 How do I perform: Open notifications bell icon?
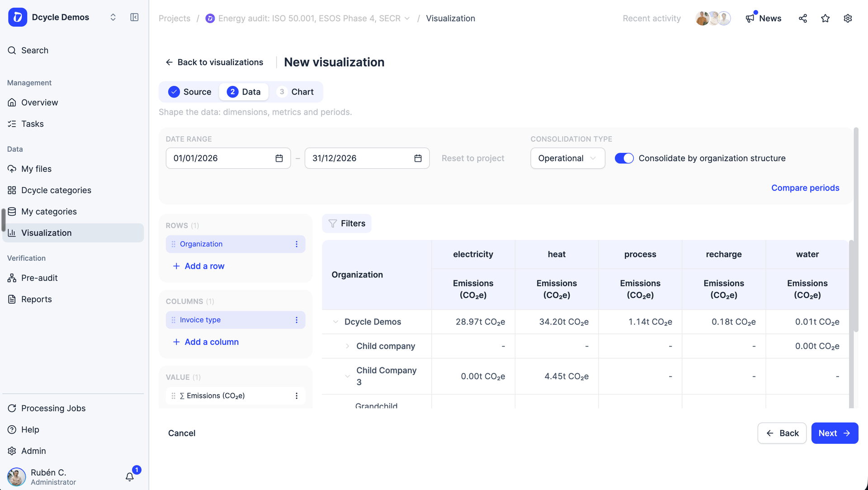tap(130, 476)
